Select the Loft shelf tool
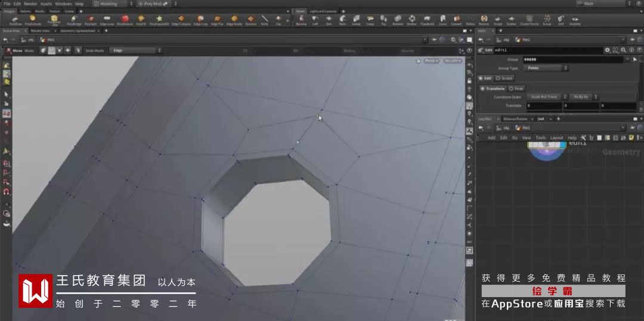 pos(315,20)
